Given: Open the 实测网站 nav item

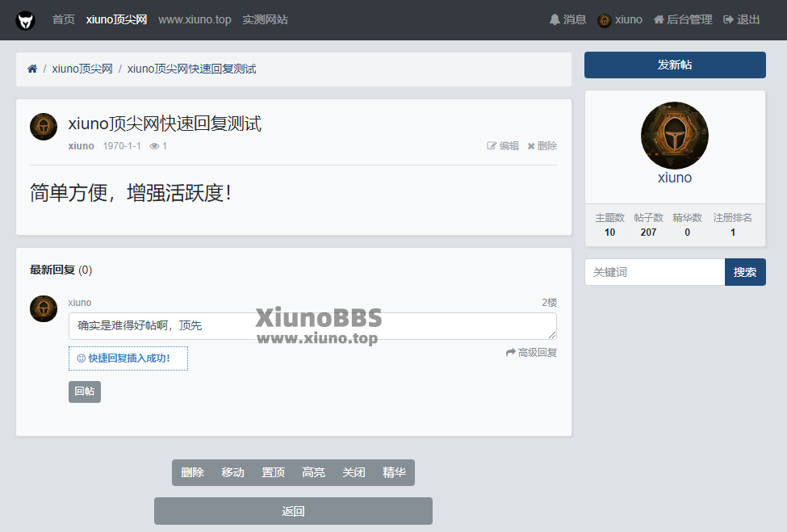Looking at the screenshot, I should pos(265,20).
